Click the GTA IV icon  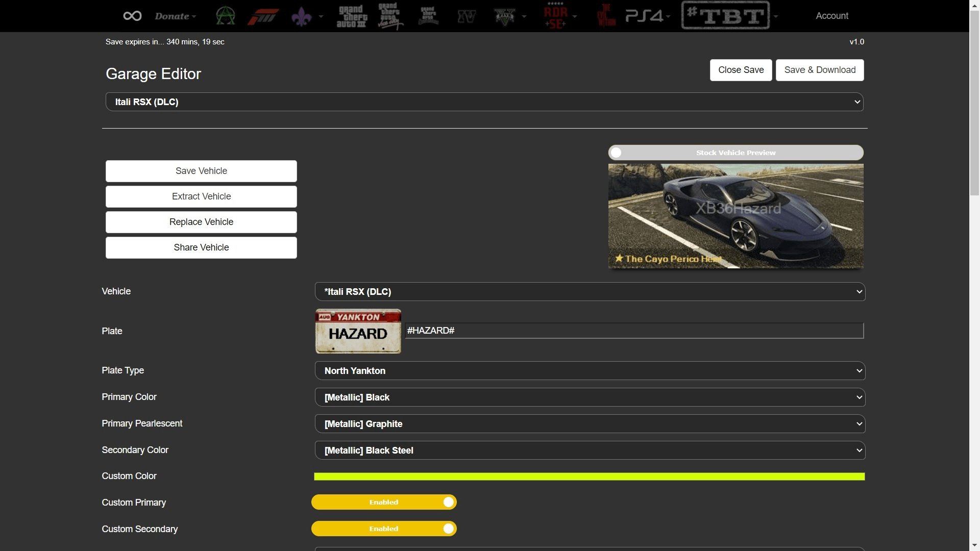coord(467,16)
